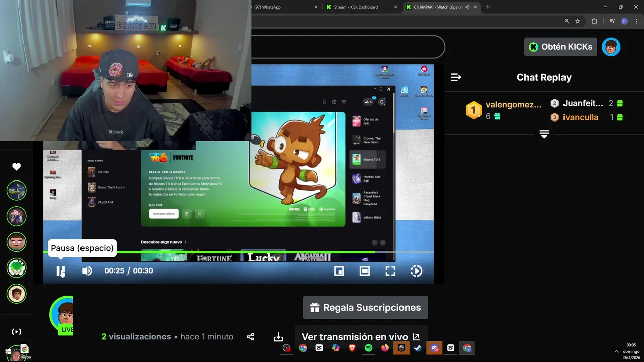This screenshot has height=362, width=644.
Task: Click the Obtén KICKs button
Action: coord(560,47)
